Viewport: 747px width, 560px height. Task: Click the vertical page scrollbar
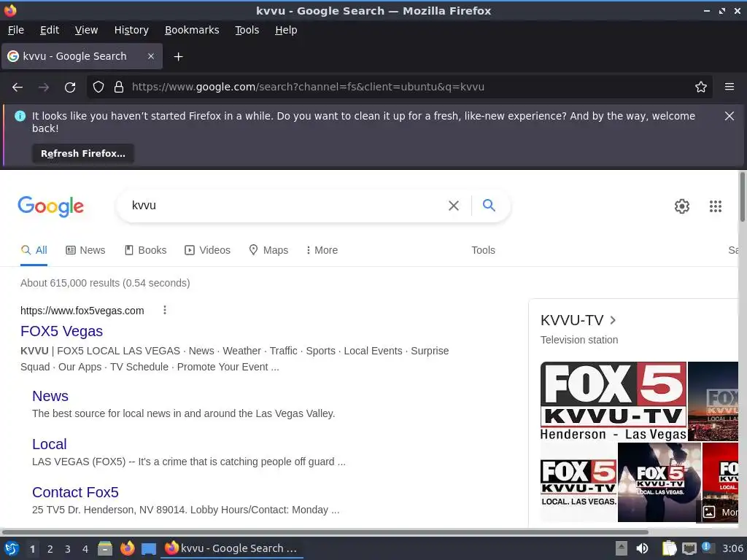(742, 197)
